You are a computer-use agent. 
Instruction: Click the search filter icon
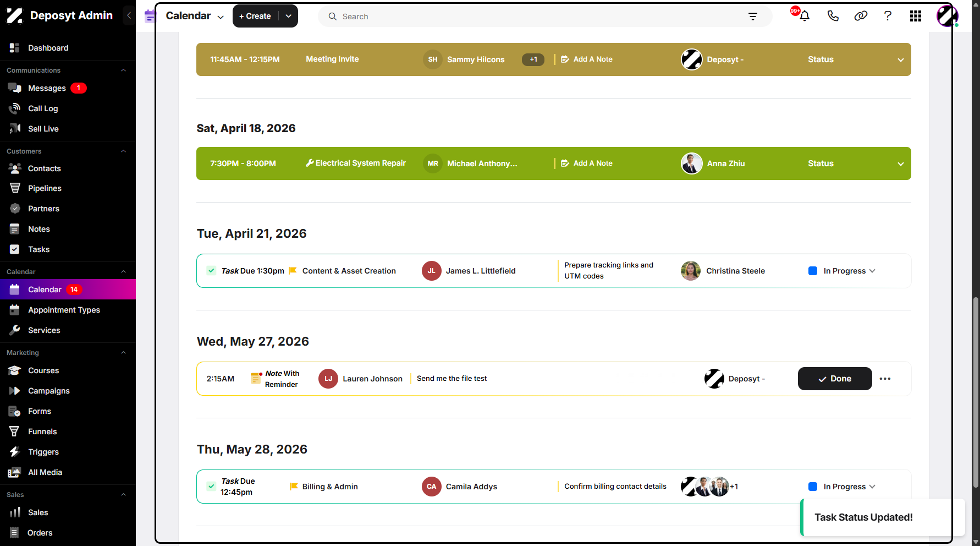click(x=753, y=17)
